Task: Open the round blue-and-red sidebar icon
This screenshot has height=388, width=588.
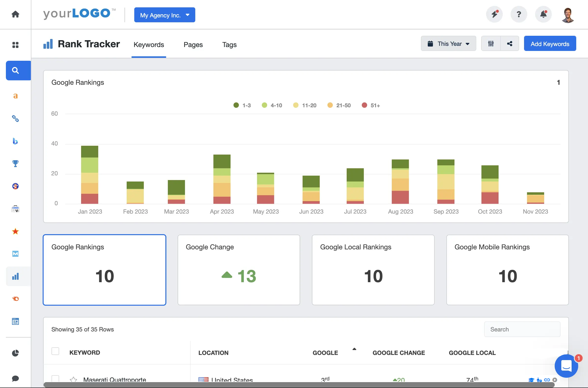Action: (15, 186)
